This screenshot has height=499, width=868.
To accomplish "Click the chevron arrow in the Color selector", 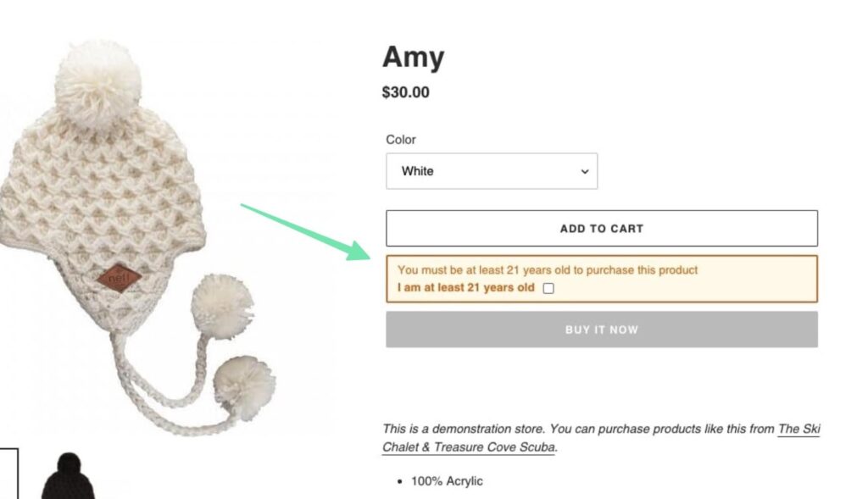I will pos(584,171).
